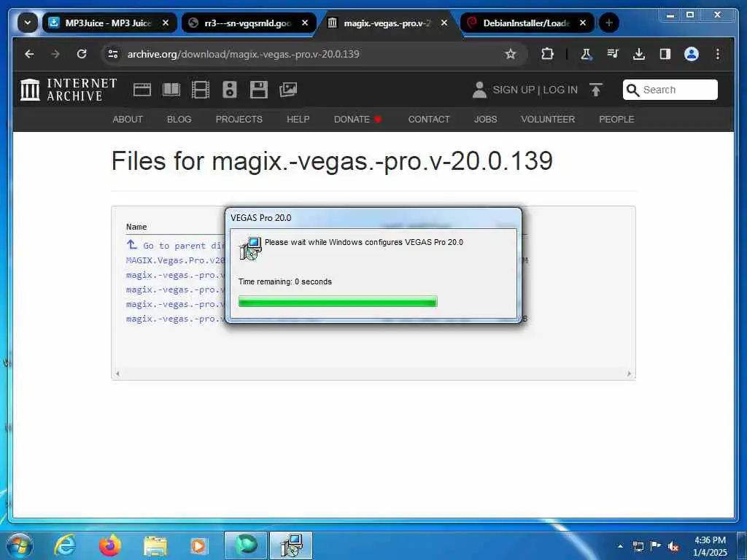Open Windows Media Player from taskbar
Screen dimensions: 747x560
[x=199, y=545]
